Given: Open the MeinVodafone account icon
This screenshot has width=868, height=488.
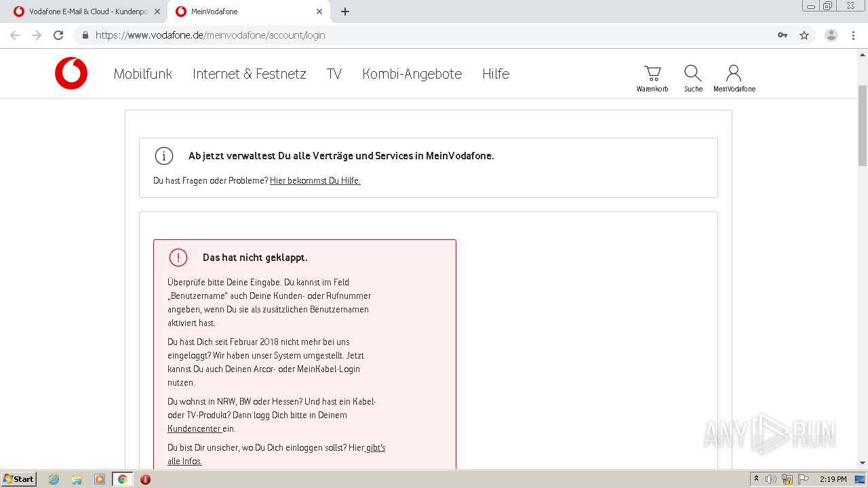Looking at the screenshot, I should 734,79.
